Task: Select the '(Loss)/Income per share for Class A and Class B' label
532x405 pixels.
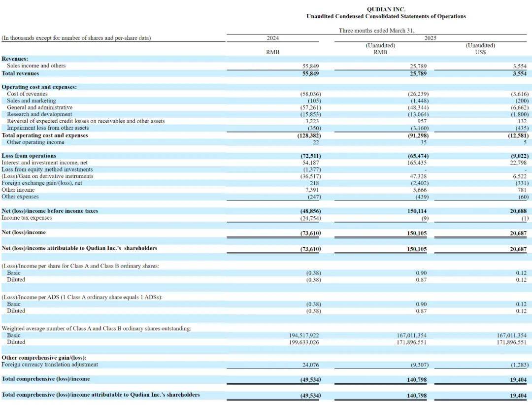Action: (80, 266)
